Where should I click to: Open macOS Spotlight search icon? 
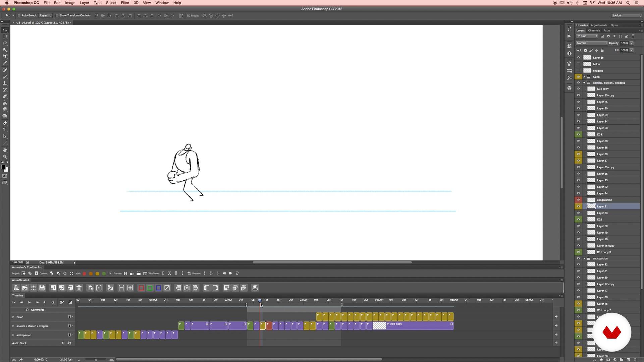[628, 3]
